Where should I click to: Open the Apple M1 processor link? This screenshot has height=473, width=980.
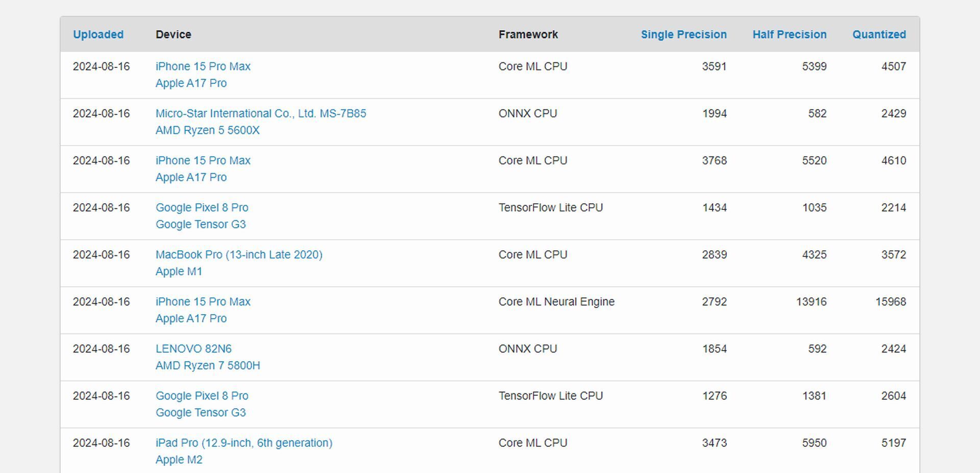coord(179,271)
